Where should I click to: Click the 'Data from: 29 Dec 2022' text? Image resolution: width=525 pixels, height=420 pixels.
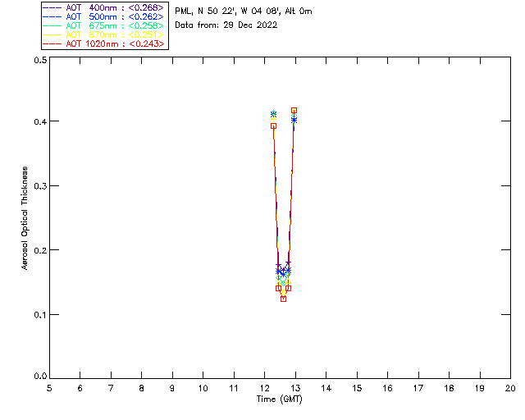pos(226,25)
